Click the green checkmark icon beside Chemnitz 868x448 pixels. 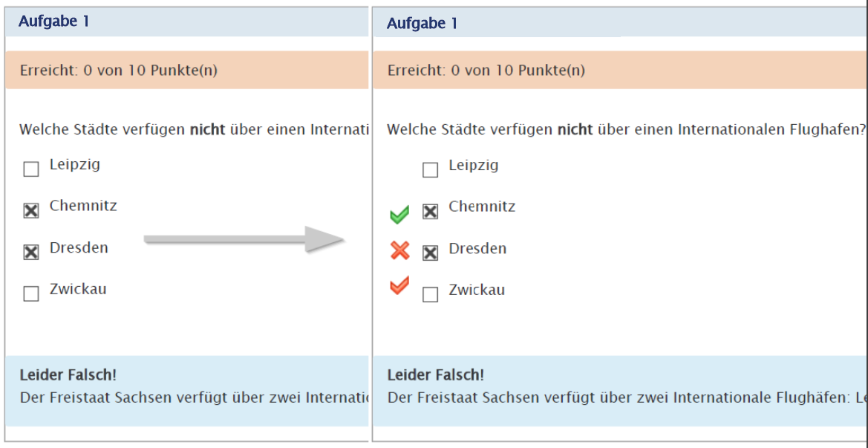(x=399, y=215)
